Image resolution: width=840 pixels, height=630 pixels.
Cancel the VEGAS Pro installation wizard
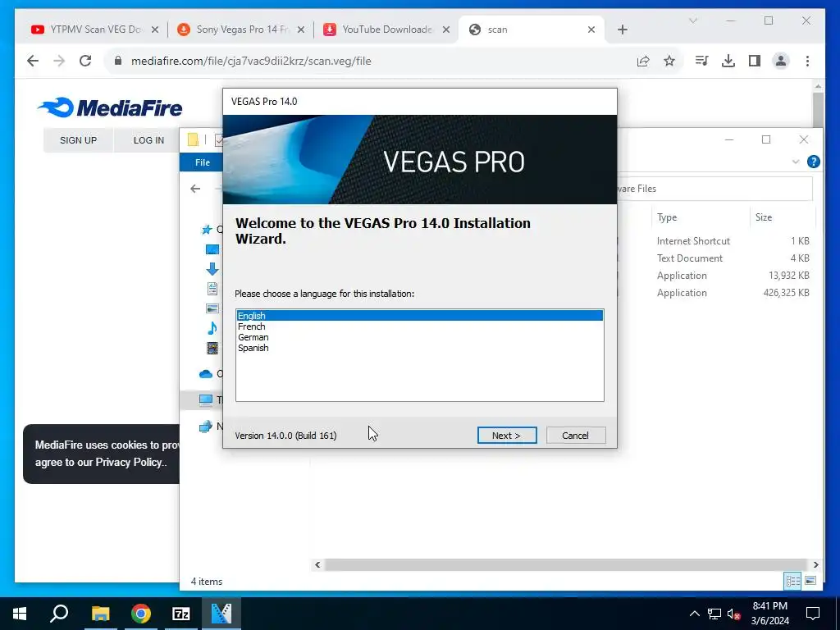[x=575, y=436]
